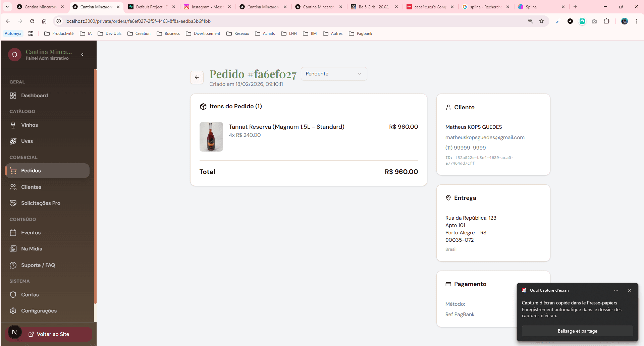This screenshot has height=346, width=644.
Task: Click the browser address bar URL
Action: (138, 21)
